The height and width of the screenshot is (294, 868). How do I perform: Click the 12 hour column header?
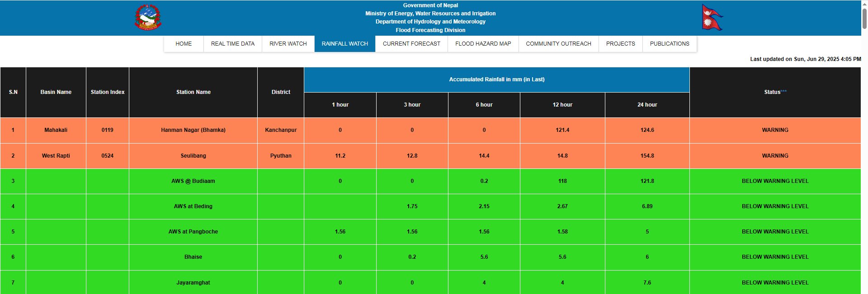tap(562, 105)
